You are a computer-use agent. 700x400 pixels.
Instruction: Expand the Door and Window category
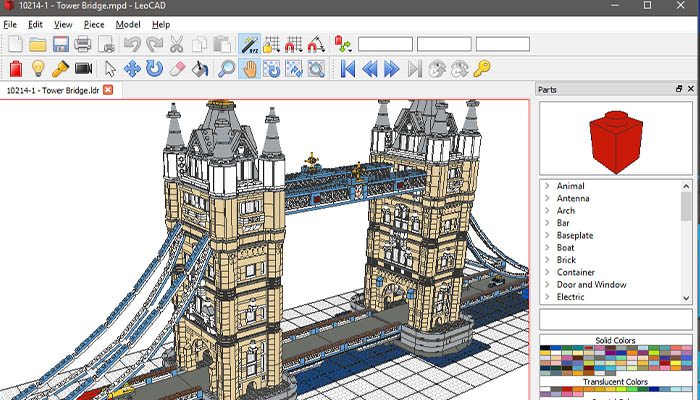[547, 285]
